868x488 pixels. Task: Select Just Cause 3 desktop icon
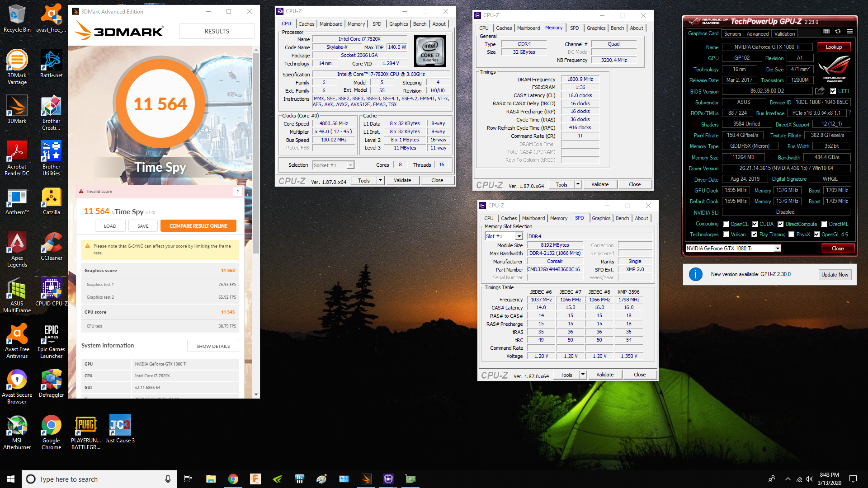click(120, 429)
